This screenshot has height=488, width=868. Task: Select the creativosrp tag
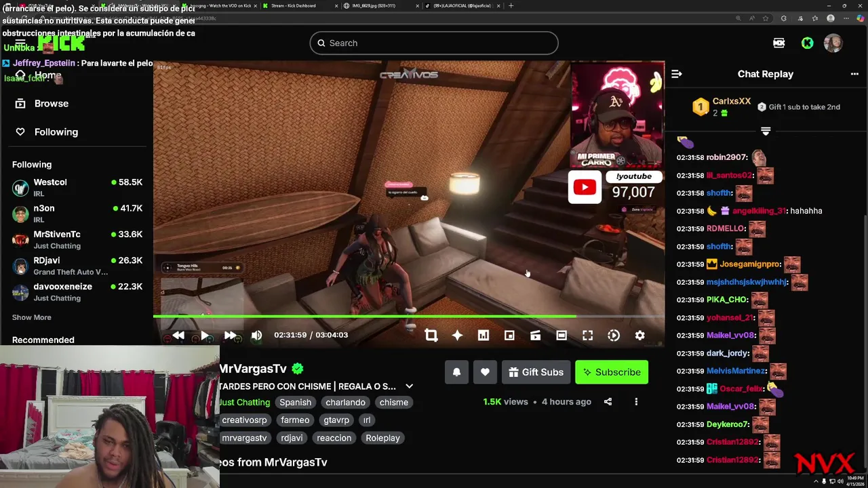tap(244, 420)
